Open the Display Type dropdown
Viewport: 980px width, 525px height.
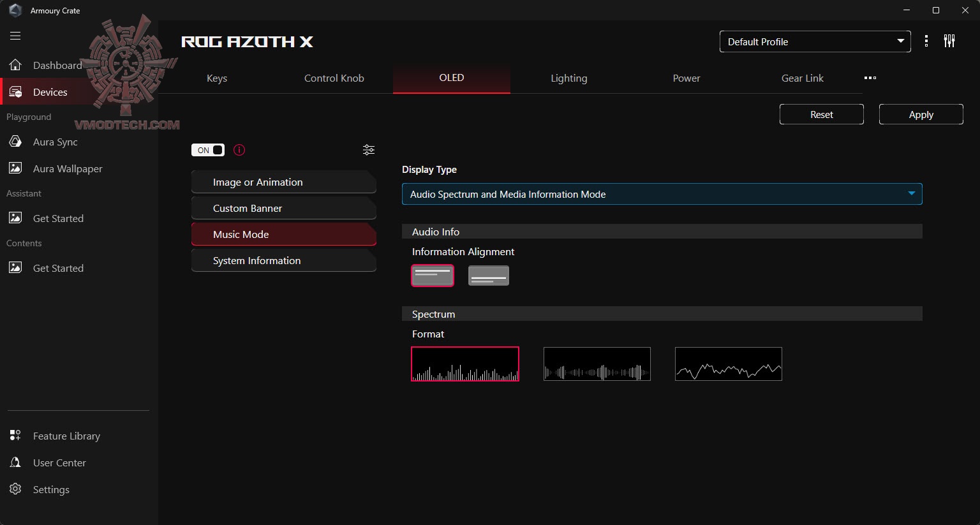[662, 194]
